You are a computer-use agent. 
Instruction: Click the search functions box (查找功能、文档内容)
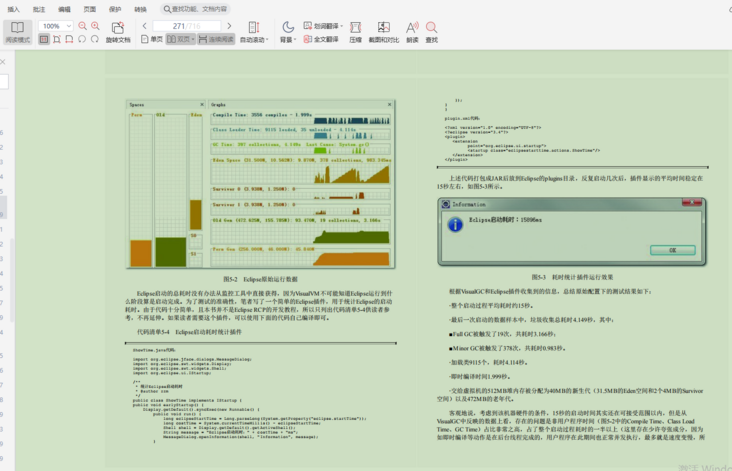coord(197,9)
